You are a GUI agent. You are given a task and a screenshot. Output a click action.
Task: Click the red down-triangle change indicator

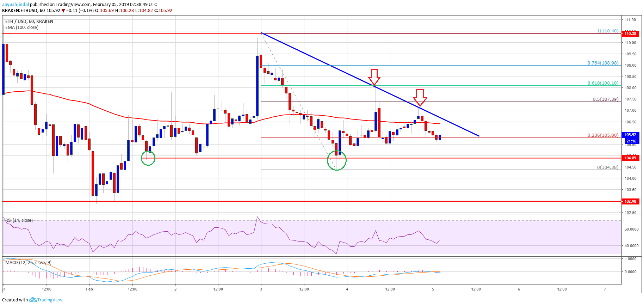63,11
